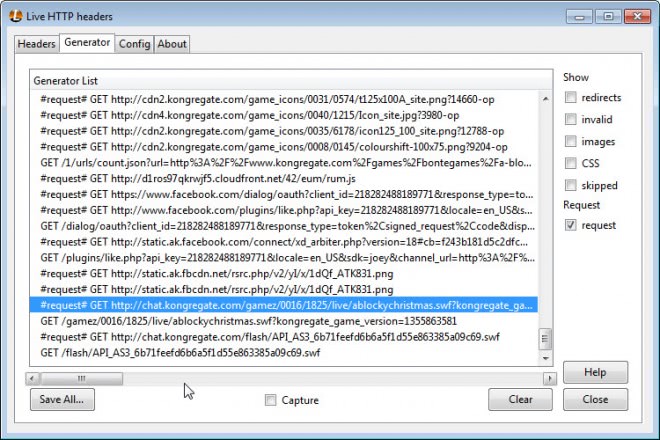Image resolution: width=660 pixels, height=440 pixels.
Task: Select the www.facebook.com plugins/like.php request row
Action: 283,210
